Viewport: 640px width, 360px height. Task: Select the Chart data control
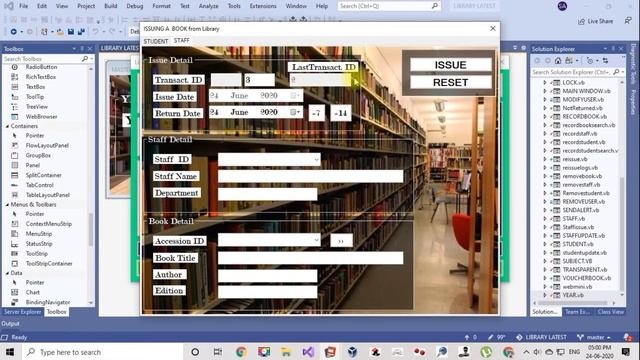(33, 292)
